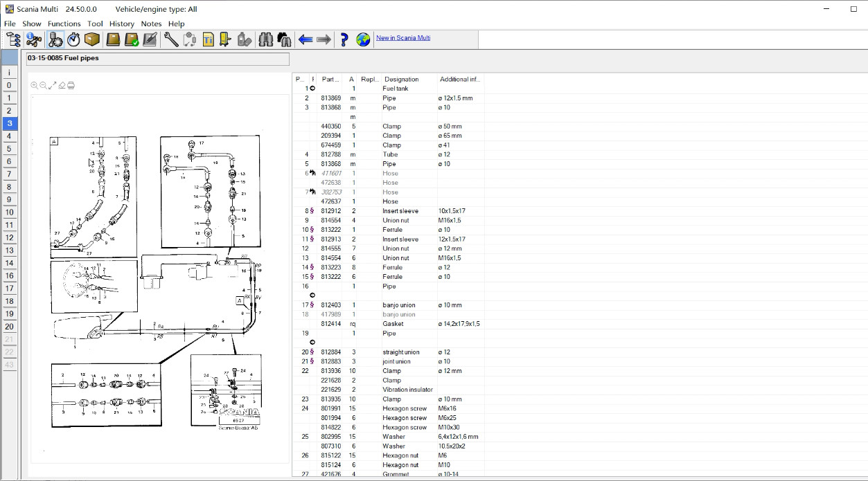
Task: Switch to side tab 0
Action: pyautogui.click(x=10, y=86)
